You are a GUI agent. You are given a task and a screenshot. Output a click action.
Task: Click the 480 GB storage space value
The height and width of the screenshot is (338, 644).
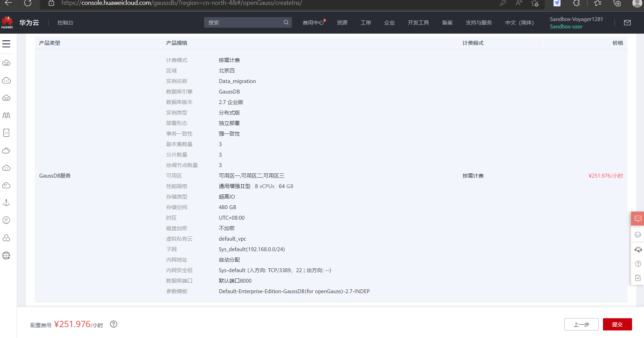point(227,207)
